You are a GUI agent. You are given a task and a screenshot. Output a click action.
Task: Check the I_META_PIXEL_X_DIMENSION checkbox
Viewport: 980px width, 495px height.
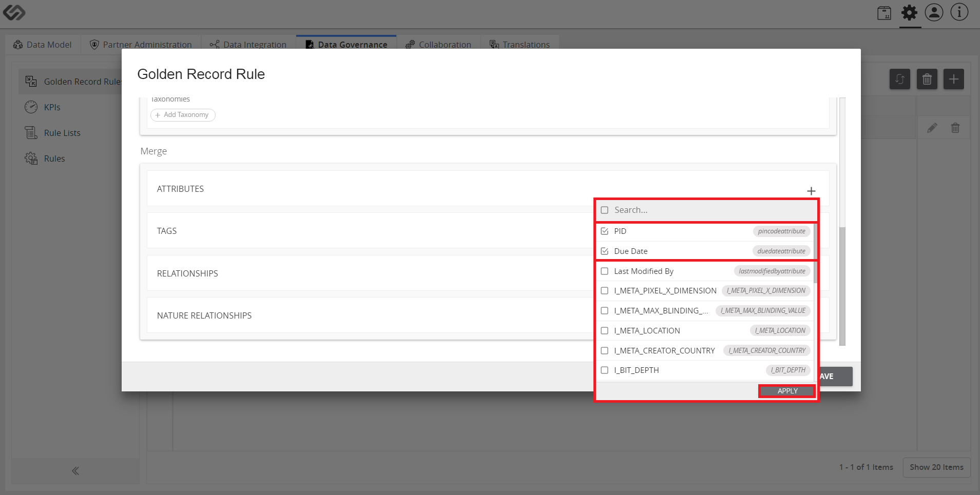pyautogui.click(x=605, y=291)
